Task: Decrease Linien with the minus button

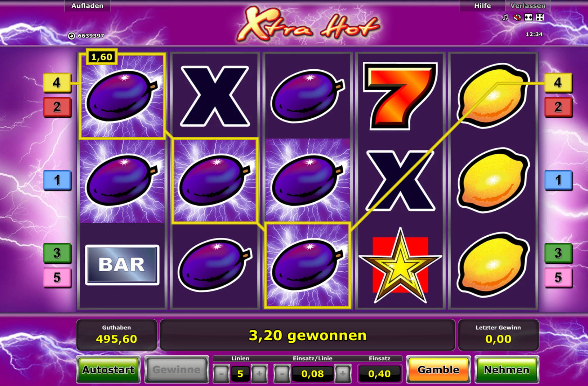Action: coord(221,374)
